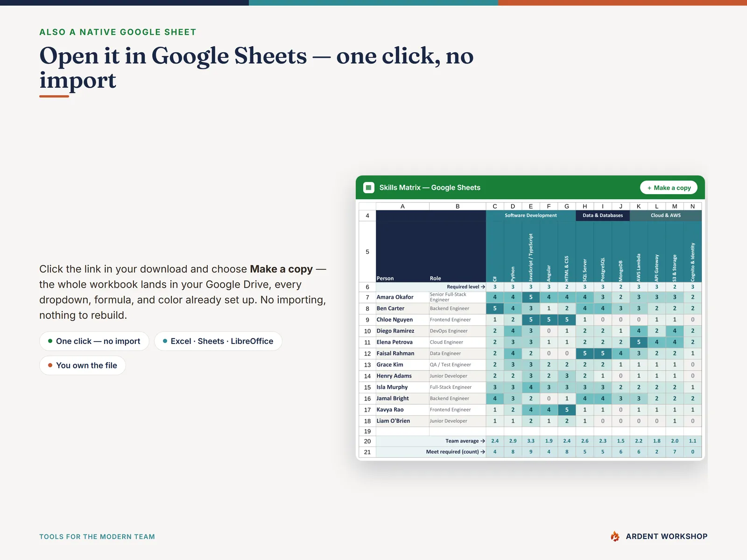Click the Cloud Engineer role cell

[x=458, y=342]
